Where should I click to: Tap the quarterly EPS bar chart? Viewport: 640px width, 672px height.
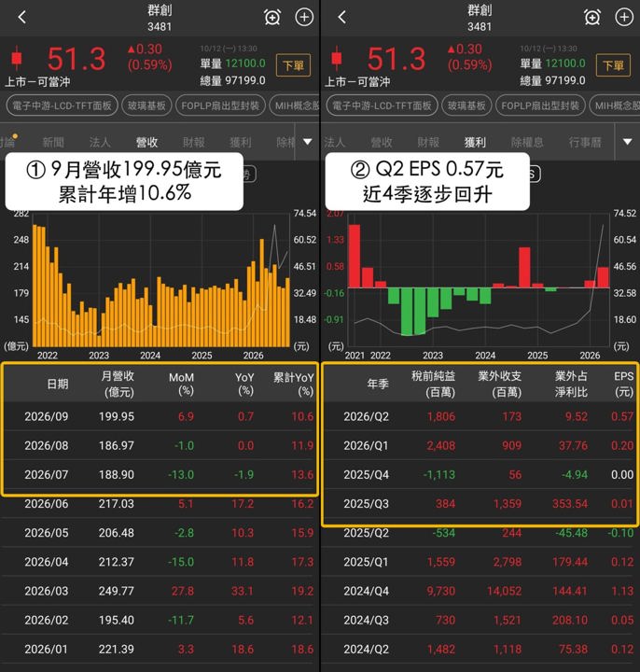479,280
